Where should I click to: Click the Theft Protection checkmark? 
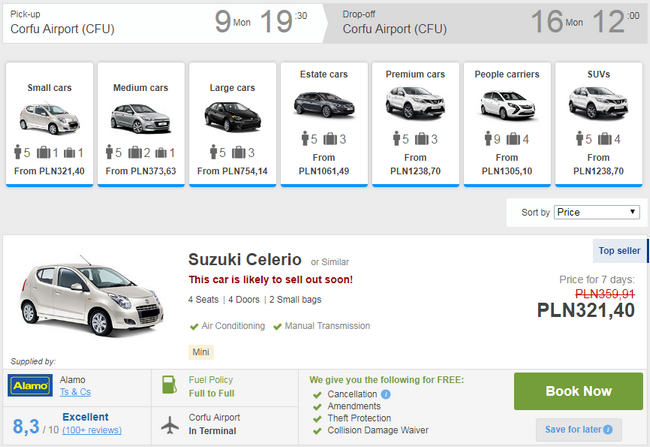tap(317, 419)
